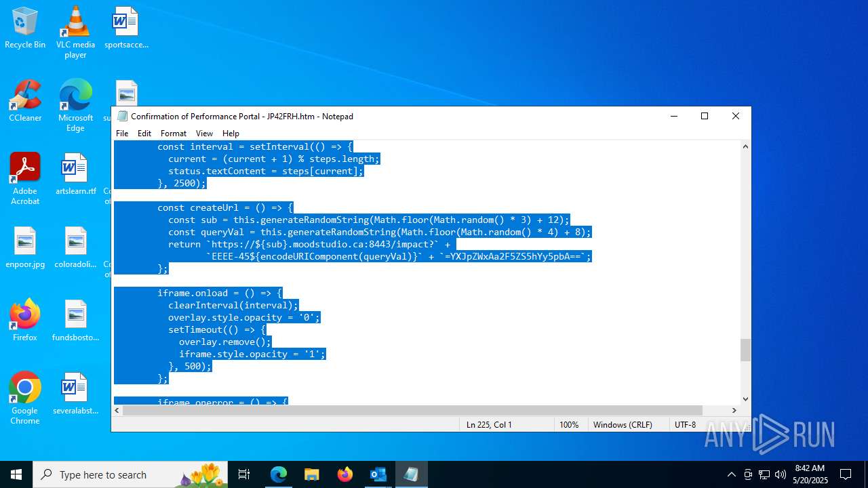Viewport: 868px width, 488px height.
Task: Minimize the Notepad window
Action: 674,116
